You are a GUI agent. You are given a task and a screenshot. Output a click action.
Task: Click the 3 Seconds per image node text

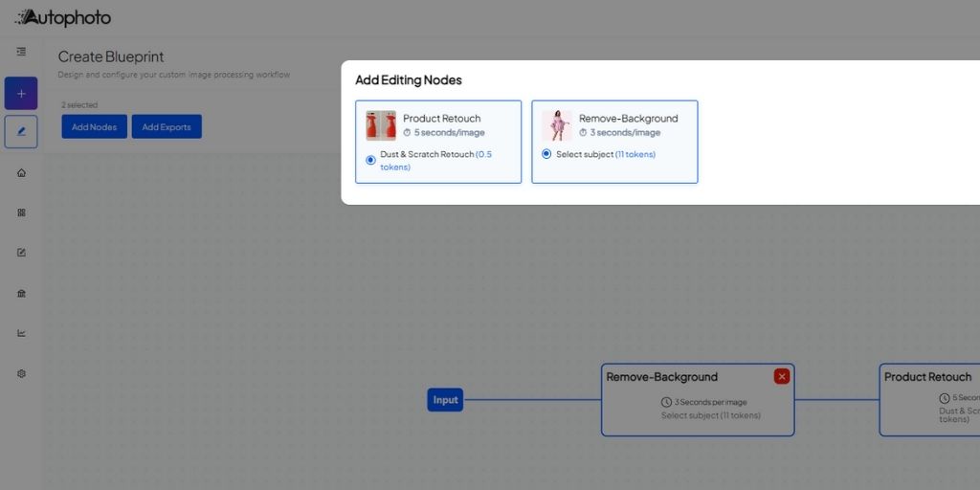pyautogui.click(x=711, y=403)
